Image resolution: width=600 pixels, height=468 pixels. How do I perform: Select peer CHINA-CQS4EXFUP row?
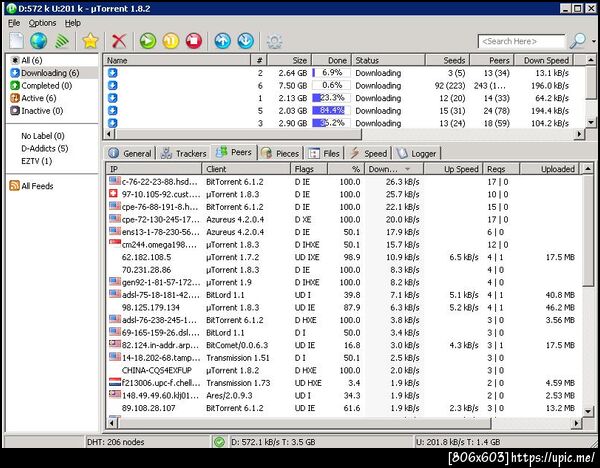343,370
